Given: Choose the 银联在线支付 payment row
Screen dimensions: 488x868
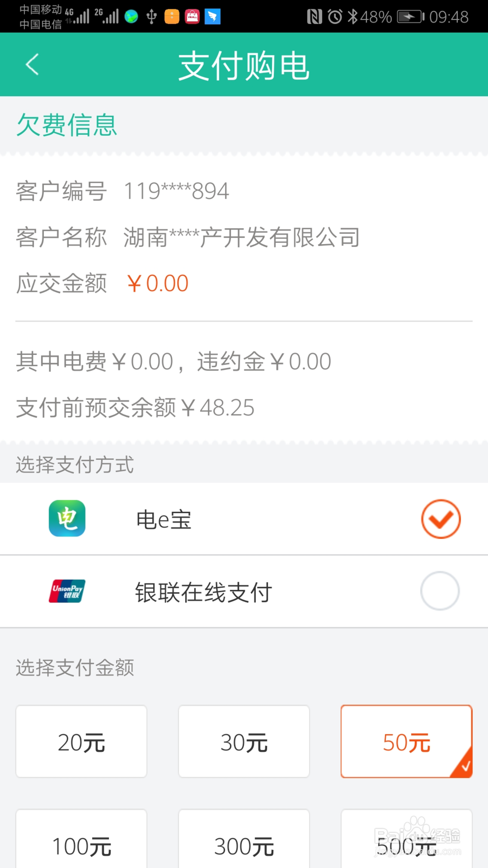Looking at the screenshot, I should tap(244, 591).
